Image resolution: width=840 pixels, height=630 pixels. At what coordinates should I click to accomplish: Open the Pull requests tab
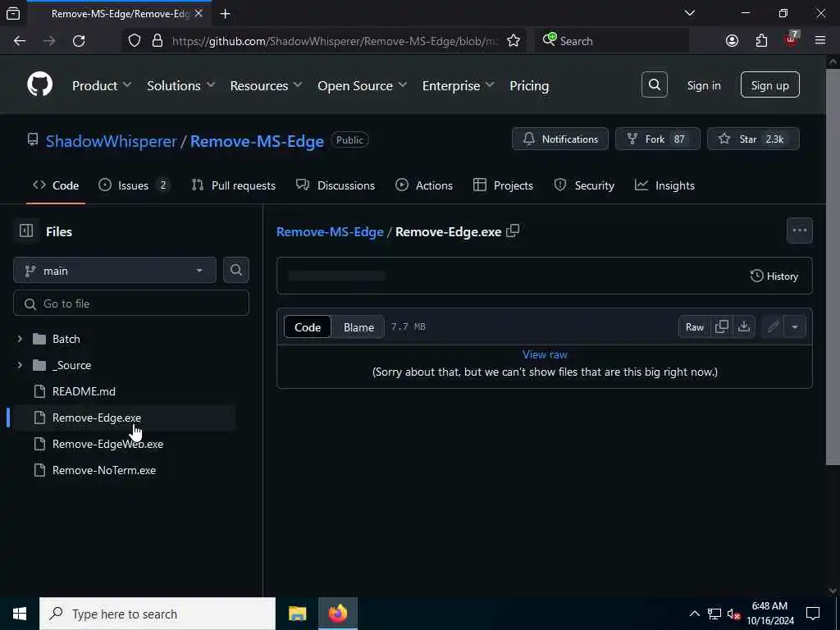click(x=234, y=185)
